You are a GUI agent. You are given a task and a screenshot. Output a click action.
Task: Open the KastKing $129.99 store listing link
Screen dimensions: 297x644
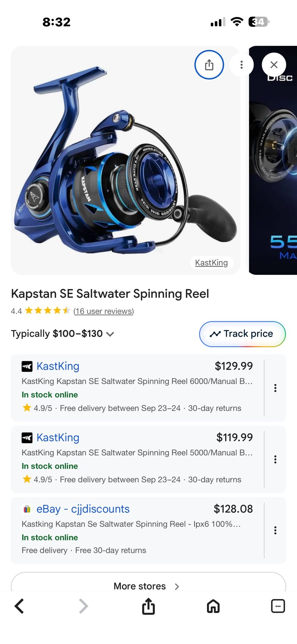point(58,366)
